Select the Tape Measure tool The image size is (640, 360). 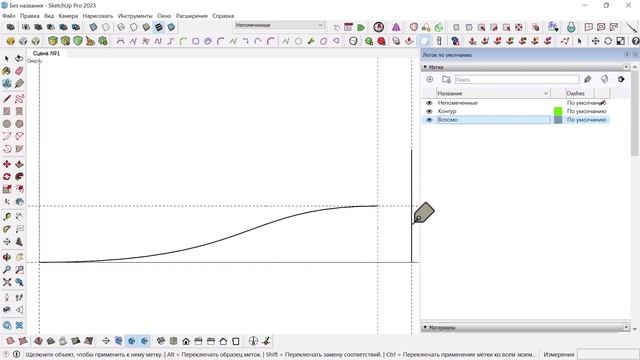pos(7,217)
